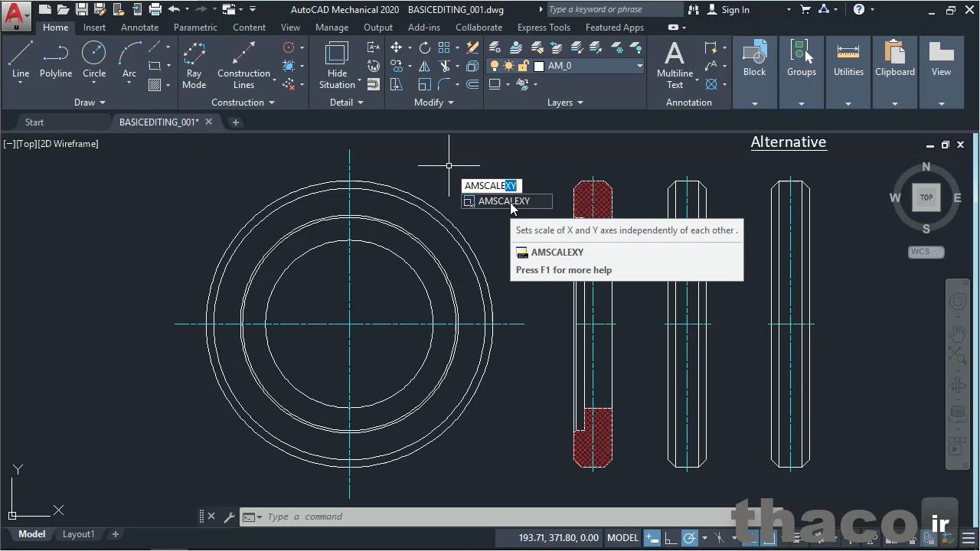Select the Rotate tool in Modify panel

[x=425, y=47]
